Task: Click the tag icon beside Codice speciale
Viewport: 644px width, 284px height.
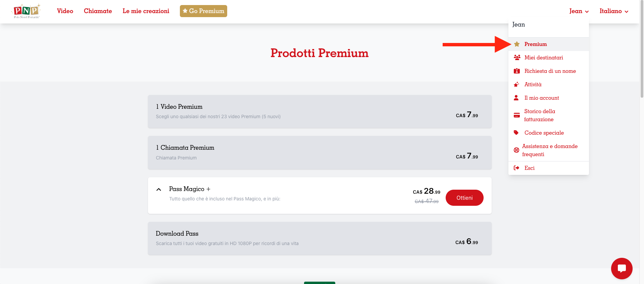Action: tap(516, 133)
